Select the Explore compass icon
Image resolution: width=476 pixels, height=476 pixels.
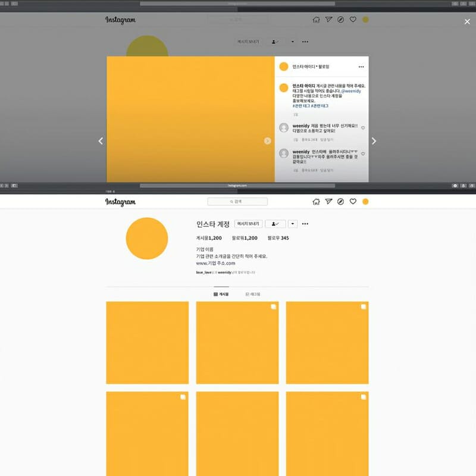point(340,201)
